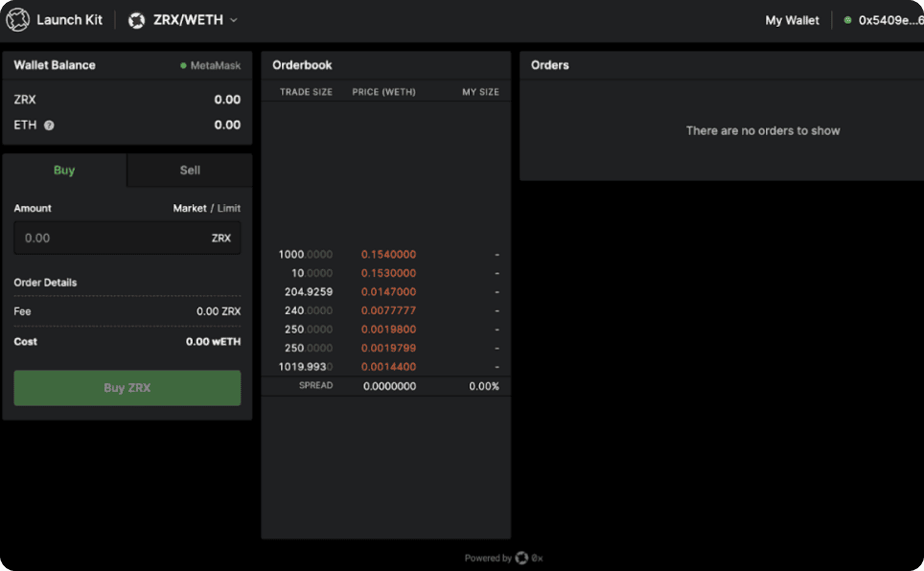924x571 pixels.
Task: Click the ZRX token icon in header
Action: coord(136,20)
